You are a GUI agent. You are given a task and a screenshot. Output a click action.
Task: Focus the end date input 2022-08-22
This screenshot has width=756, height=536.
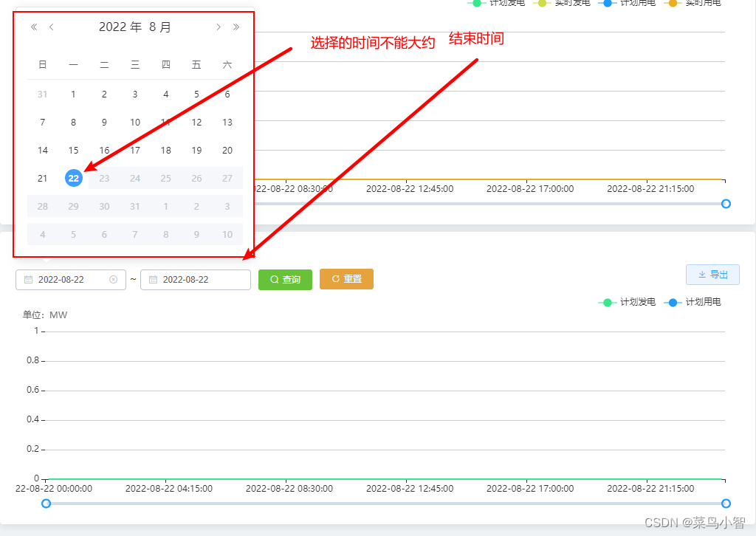tap(195, 280)
